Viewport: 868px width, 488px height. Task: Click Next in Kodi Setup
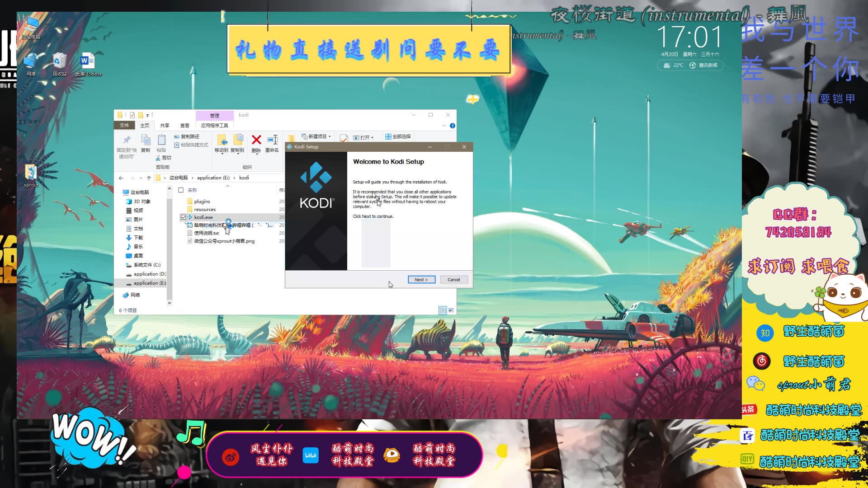click(421, 280)
